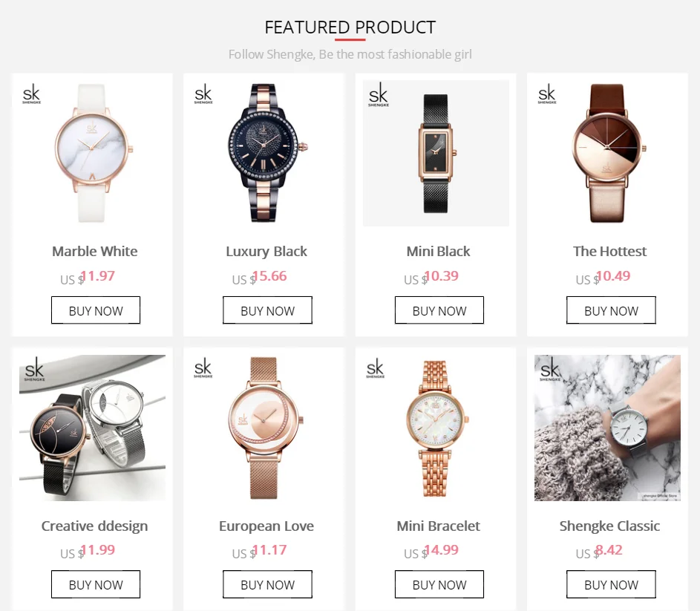Open the European Love rose gold watch image

tap(264, 428)
